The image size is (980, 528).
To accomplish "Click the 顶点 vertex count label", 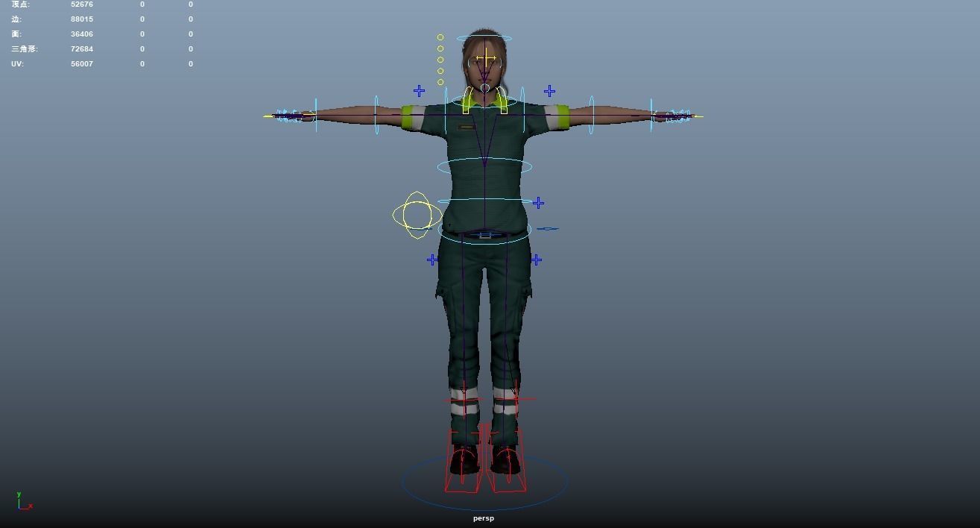I will coord(20,4).
